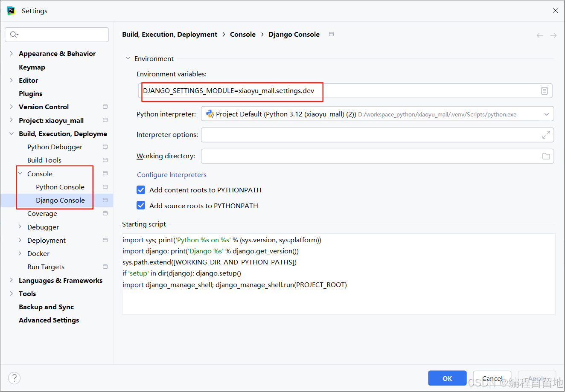
Task: Click the project-level icon next to Deployment
Action: 105,240
